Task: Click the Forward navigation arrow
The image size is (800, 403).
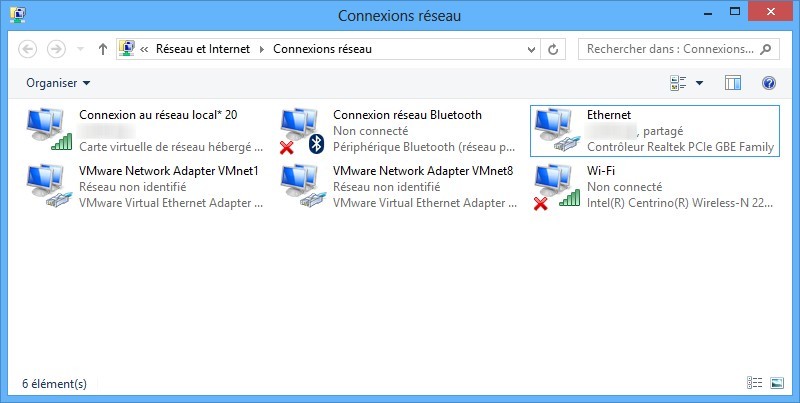Action: 56,49
